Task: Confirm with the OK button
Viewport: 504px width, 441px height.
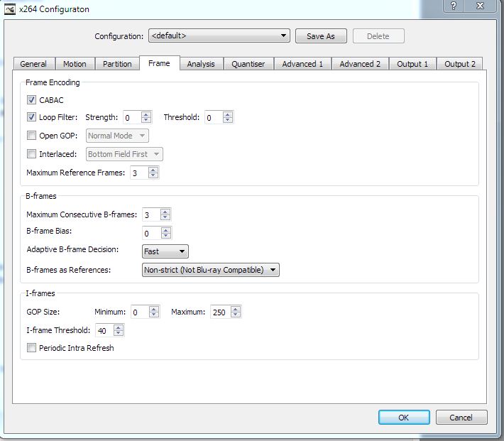Action: coord(404,417)
